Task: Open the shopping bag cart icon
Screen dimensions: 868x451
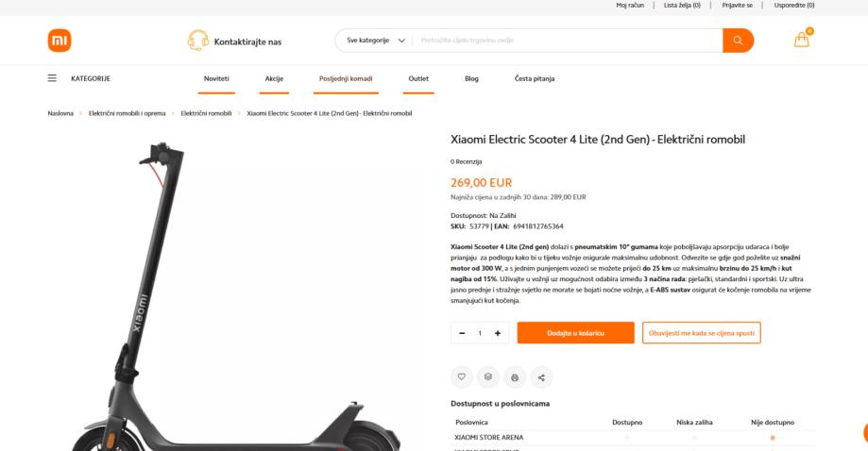Action: tap(802, 40)
